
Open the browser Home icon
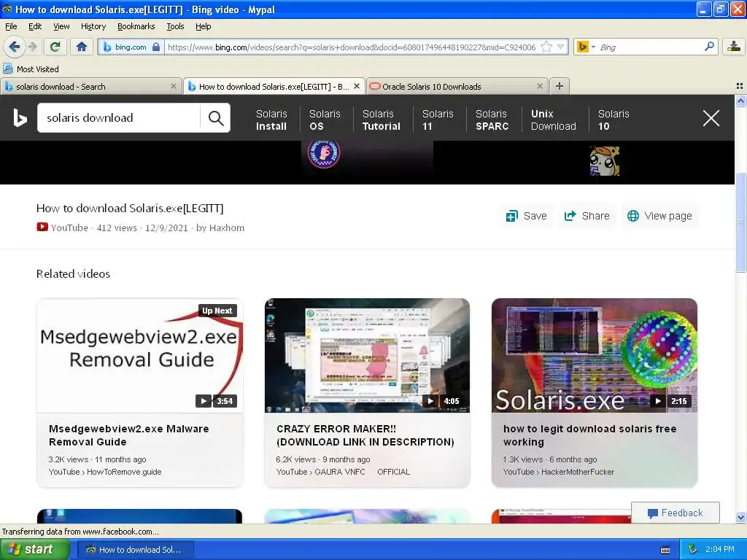click(82, 47)
